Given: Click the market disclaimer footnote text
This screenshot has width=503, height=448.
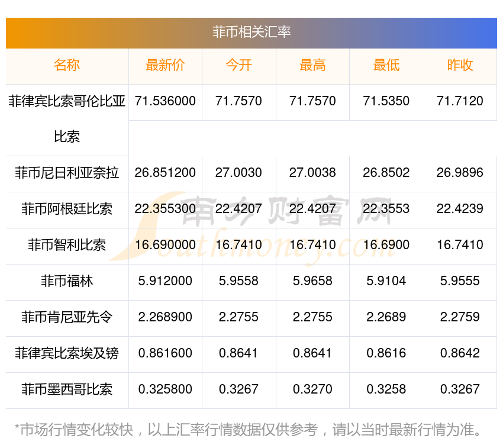Looking at the screenshot, I should (x=248, y=430).
